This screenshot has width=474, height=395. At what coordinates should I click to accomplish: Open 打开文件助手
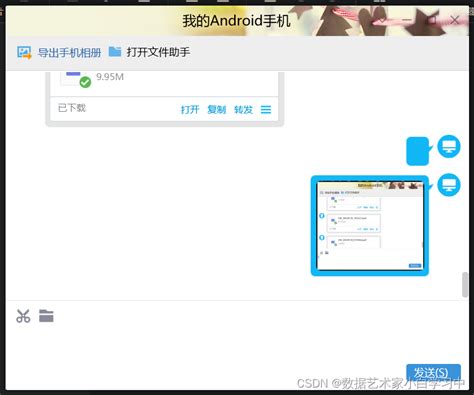158,52
